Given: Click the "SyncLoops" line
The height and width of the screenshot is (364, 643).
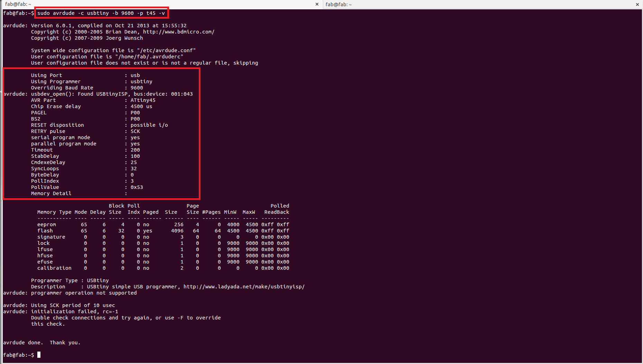Looking at the screenshot, I should coord(84,169).
